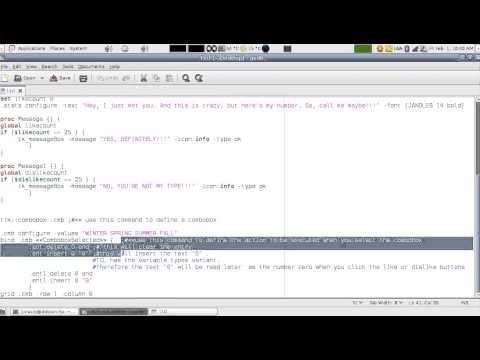Click the 'global likecount' line
480x360 pixels.
(x=28, y=126)
